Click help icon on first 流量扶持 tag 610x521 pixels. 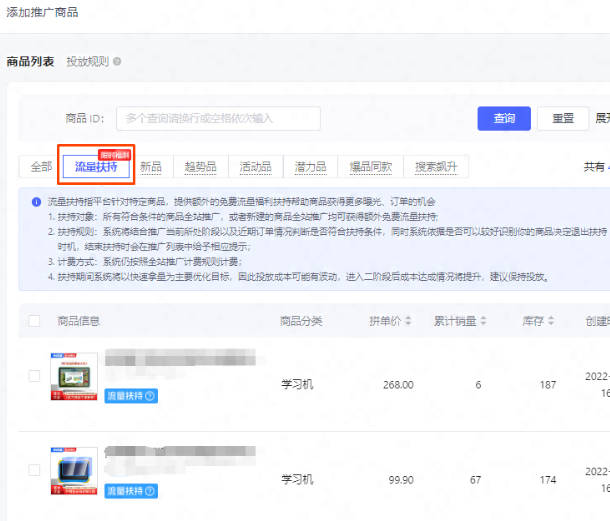click(x=150, y=396)
